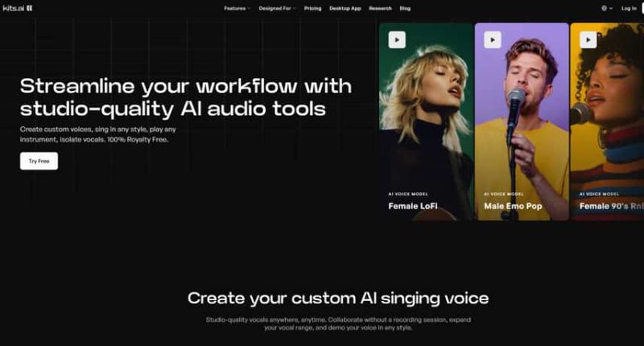Viewport: 644px width, 346px height.
Task: Expand the Designed For dropdown menu
Action: click(277, 8)
